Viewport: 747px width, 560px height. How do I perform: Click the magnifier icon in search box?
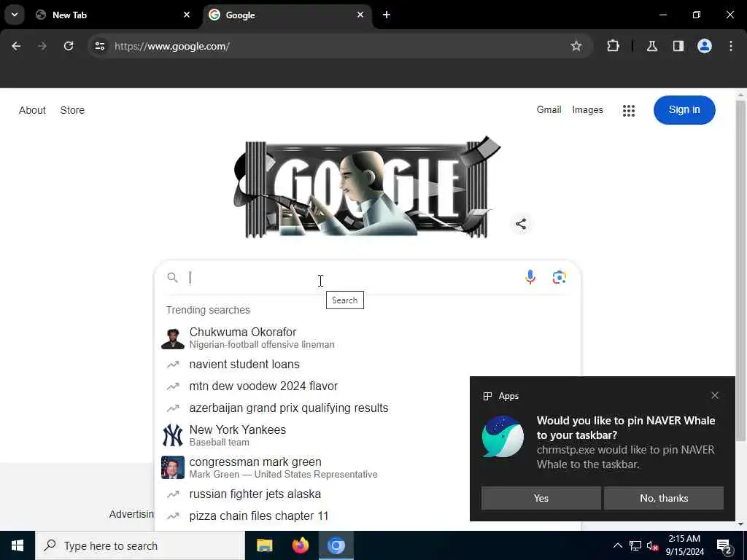(172, 277)
